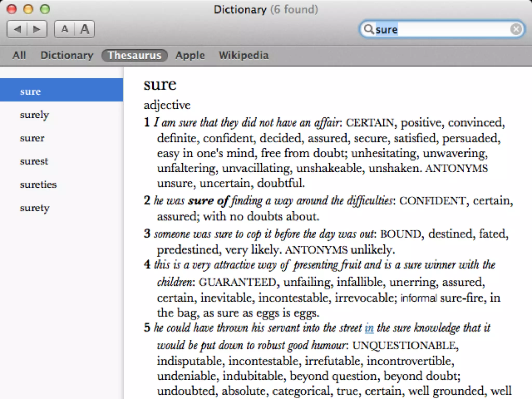Zoom the window with green button
Image resolution: width=532 pixels, height=399 pixels.
(45, 9)
